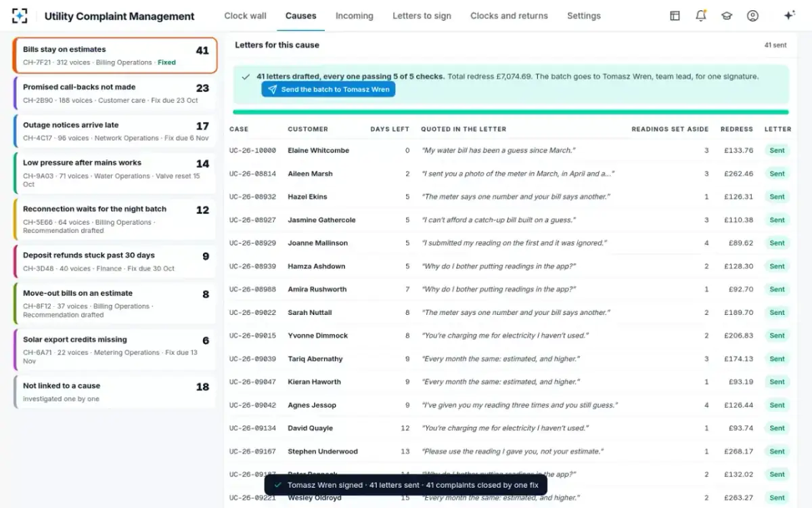Viewport: 812px width, 508px height.
Task: Switch to Clocks and returns tab
Action: [509, 16]
